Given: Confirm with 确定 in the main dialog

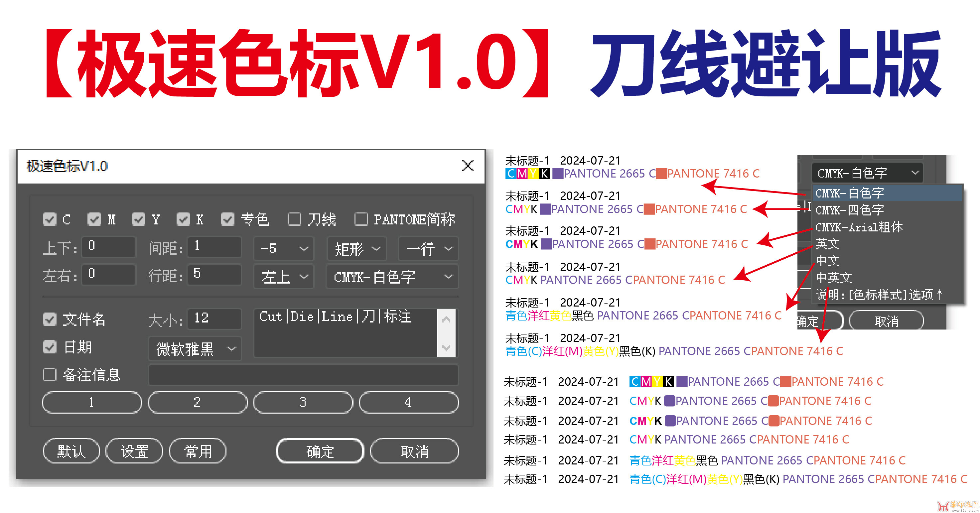Looking at the screenshot, I should click(x=320, y=451).
